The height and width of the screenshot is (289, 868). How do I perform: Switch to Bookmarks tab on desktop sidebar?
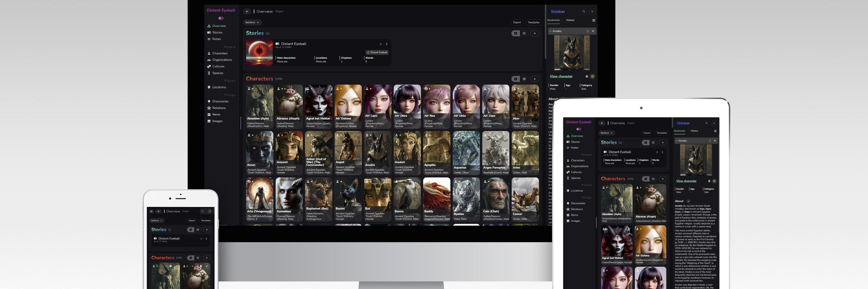[553, 20]
